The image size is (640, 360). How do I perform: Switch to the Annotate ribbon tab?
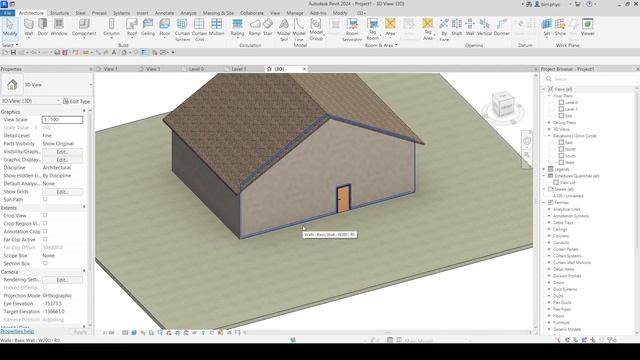[x=164, y=13]
